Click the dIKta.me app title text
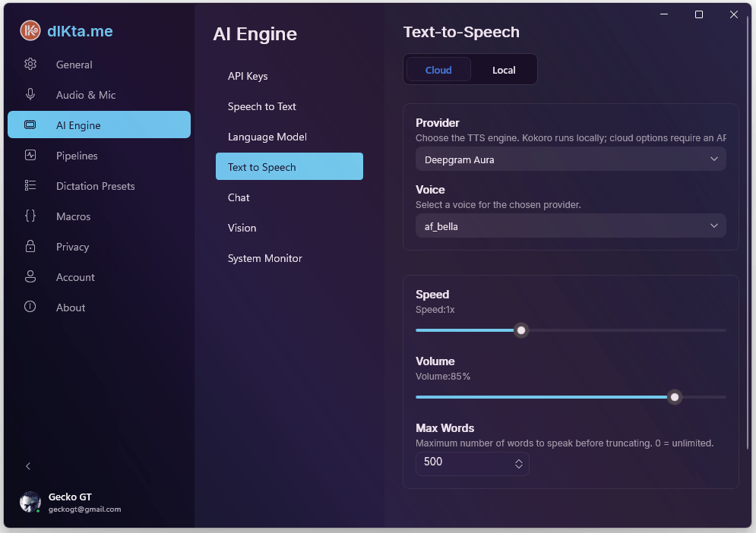756x533 pixels. tap(80, 31)
